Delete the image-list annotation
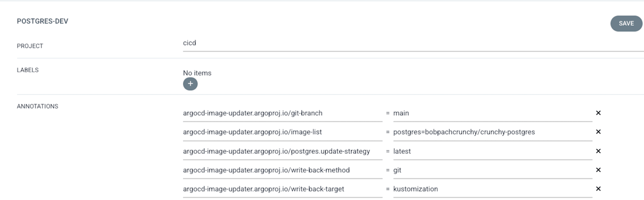This screenshot has height=200, width=644. pos(598,132)
